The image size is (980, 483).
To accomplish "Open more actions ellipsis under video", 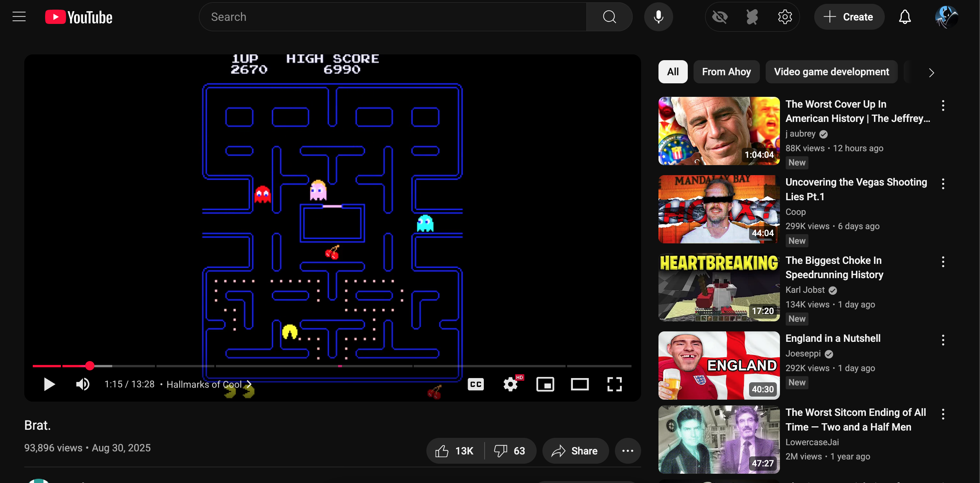I will click(x=628, y=451).
